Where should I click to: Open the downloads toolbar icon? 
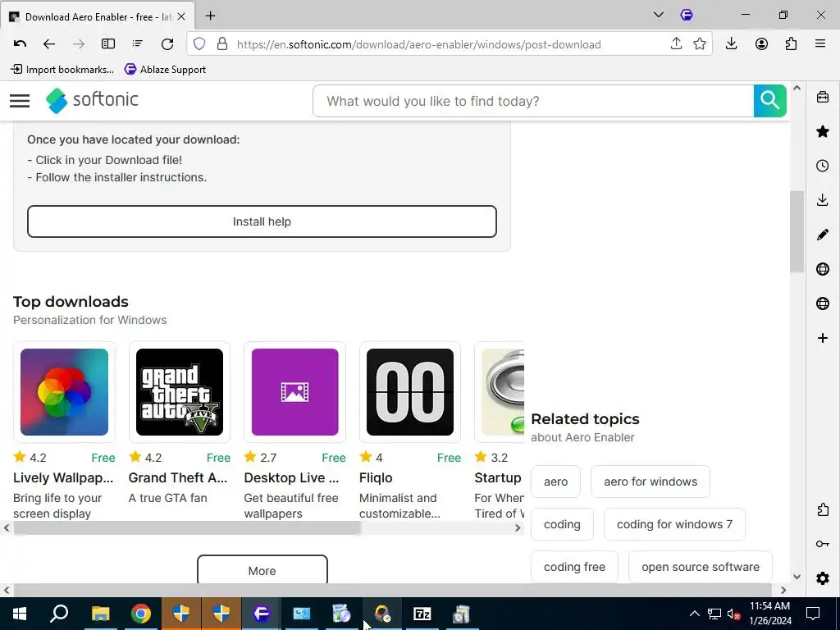coord(731,44)
